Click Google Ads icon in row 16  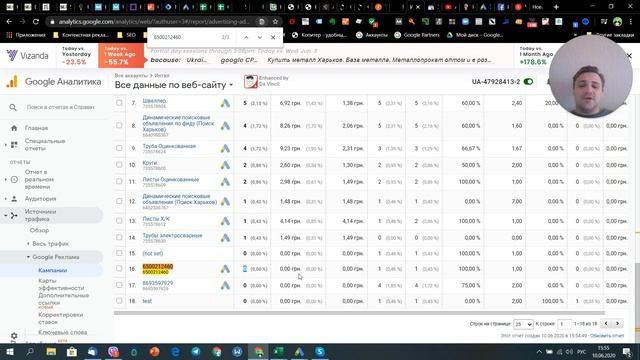pyautogui.click(x=225, y=269)
